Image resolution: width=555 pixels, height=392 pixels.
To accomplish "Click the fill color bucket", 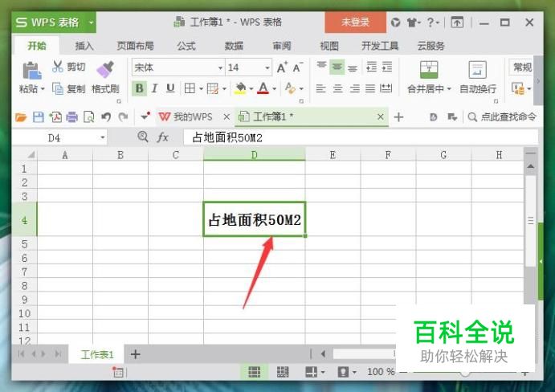I will pyautogui.click(x=240, y=88).
